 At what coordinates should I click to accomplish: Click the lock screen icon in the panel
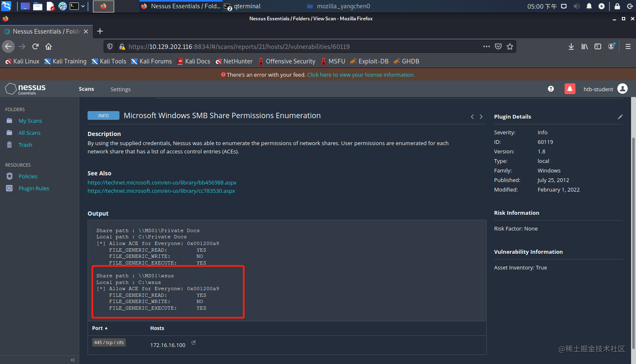617,6
